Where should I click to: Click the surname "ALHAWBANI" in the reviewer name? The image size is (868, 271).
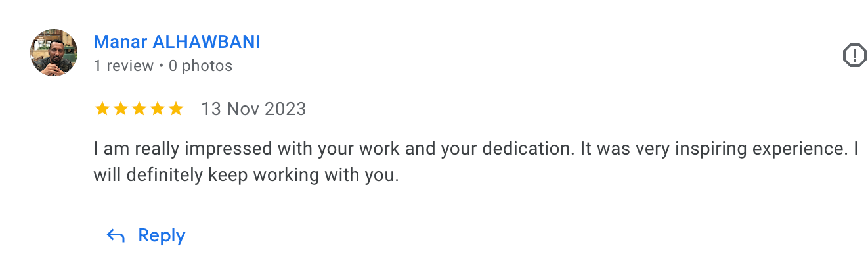click(206, 42)
